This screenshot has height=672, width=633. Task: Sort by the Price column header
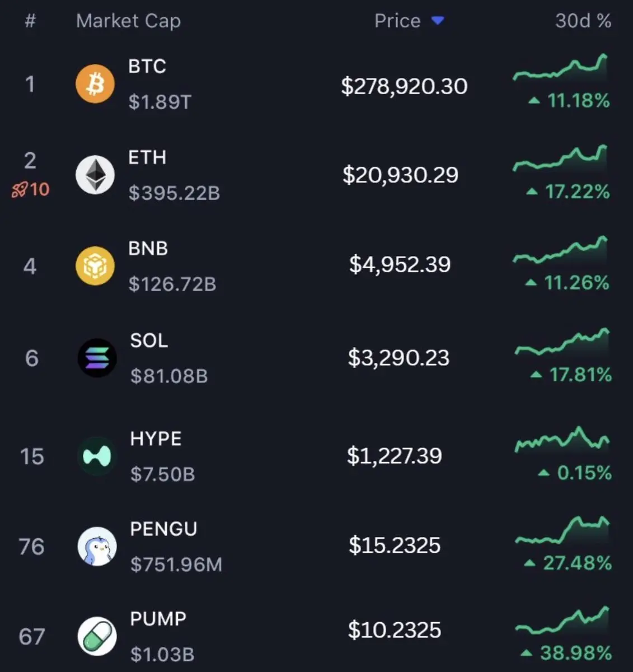397,21
